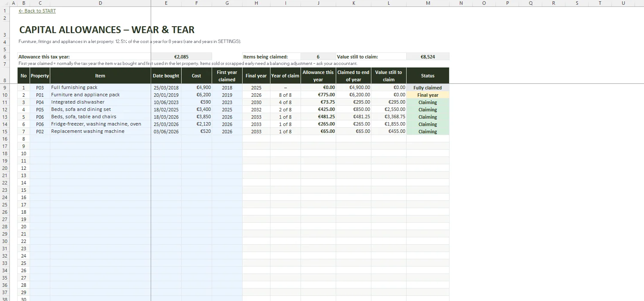Screen dimensions: 644x301
Task: Click date bought 10/06/2023
Action: tap(166, 102)
